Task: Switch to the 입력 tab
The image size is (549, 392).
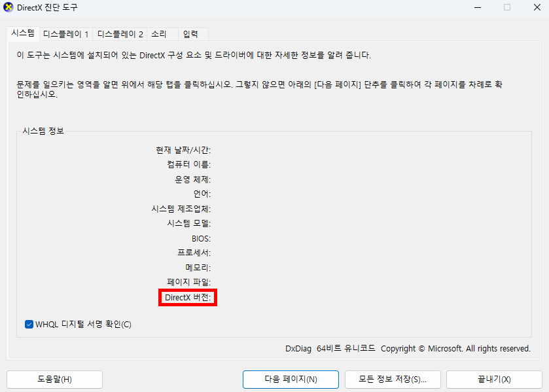Action: [x=190, y=34]
